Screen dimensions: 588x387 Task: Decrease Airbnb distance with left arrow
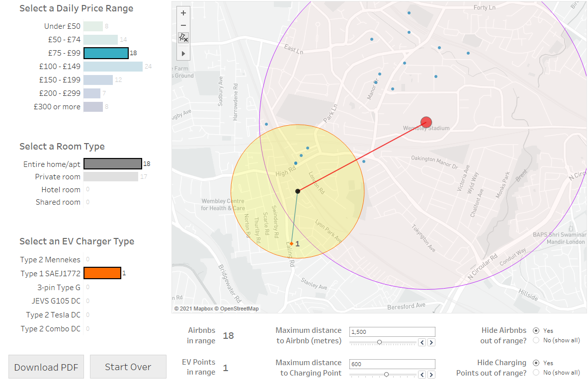coord(422,342)
